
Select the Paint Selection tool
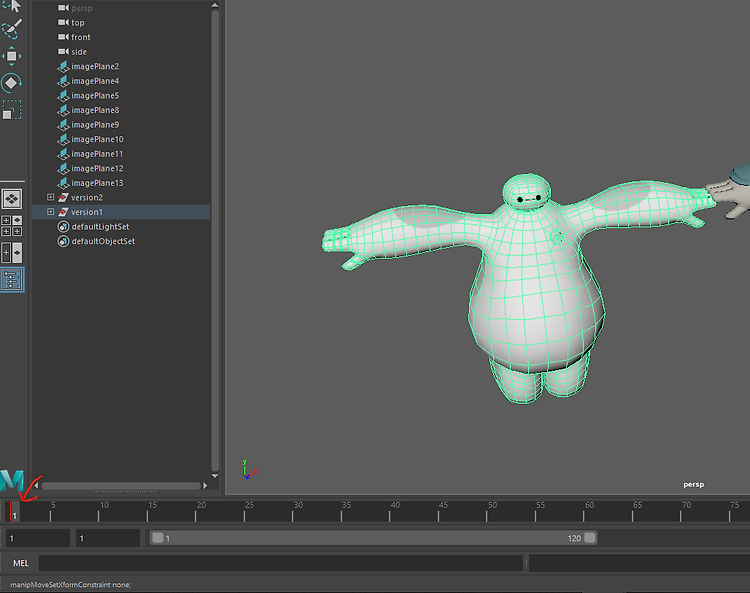click(x=12, y=29)
